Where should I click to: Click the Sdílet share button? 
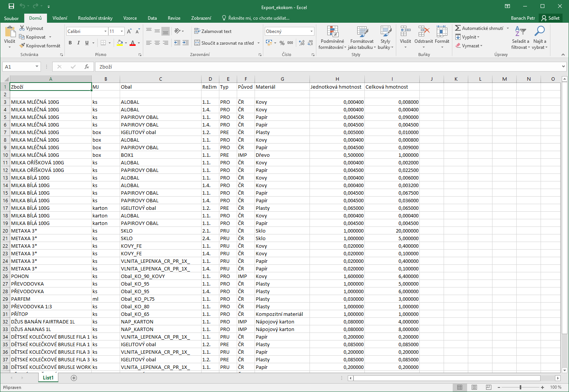[x=550, y=18]
